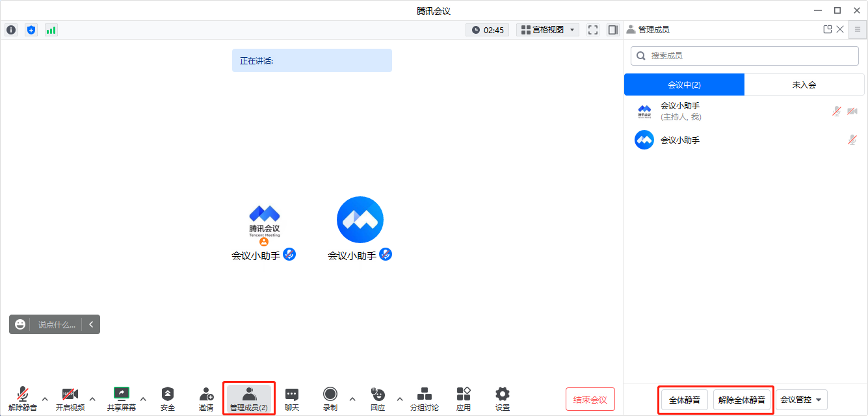Open the 聊天 chat panel

coord(292,398)
